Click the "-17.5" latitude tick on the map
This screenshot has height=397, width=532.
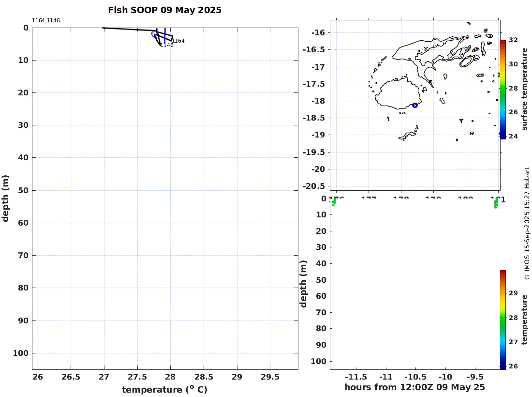tap(314, 84)
